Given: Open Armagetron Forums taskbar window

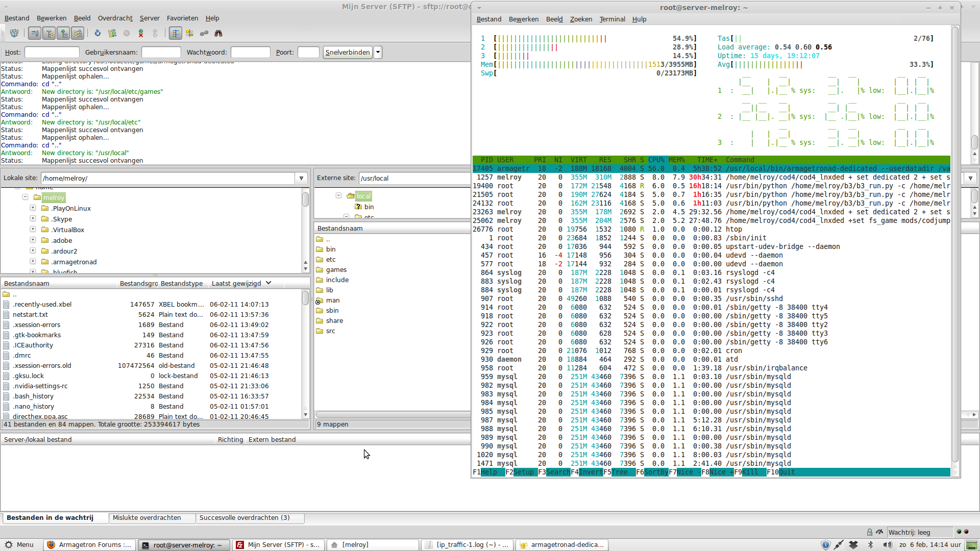Looking at the screenshot, I should [89, 544].
